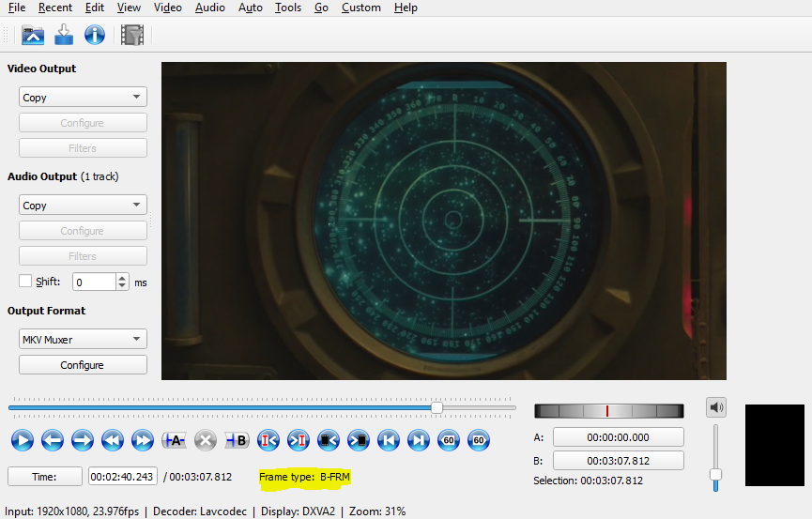Click the Audio Output (1 track) heading
The image size is (812, 519).
(x=63, y=176)
